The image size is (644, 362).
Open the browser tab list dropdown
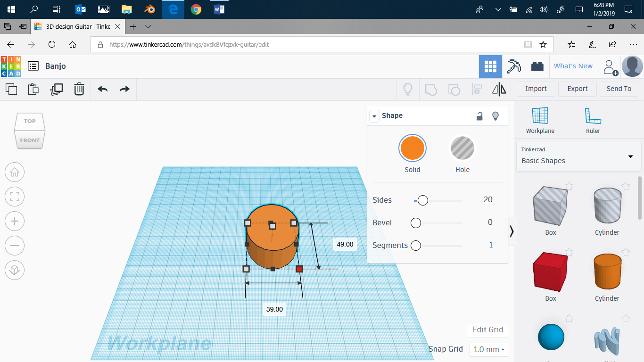(149, 26)
